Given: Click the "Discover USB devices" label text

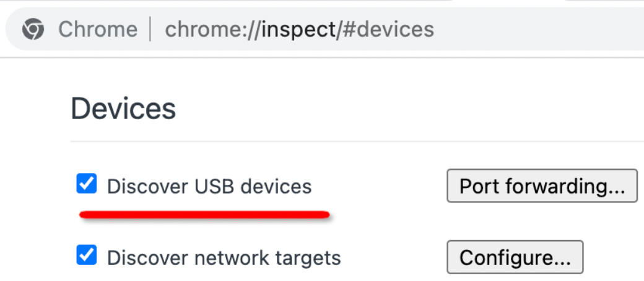Looking at the screenshot, I should [209, 186].
